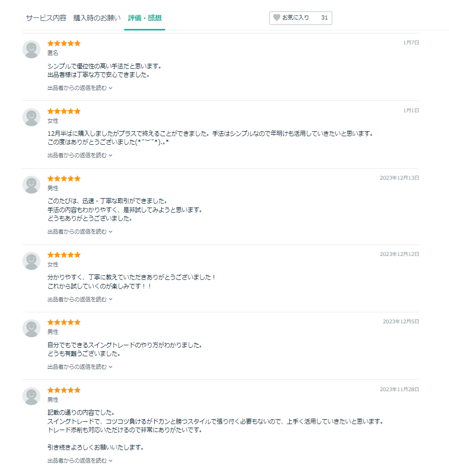The image size is (449, 476).
Task: Switch to the サービス内容 tab
Action: [46, 18]
